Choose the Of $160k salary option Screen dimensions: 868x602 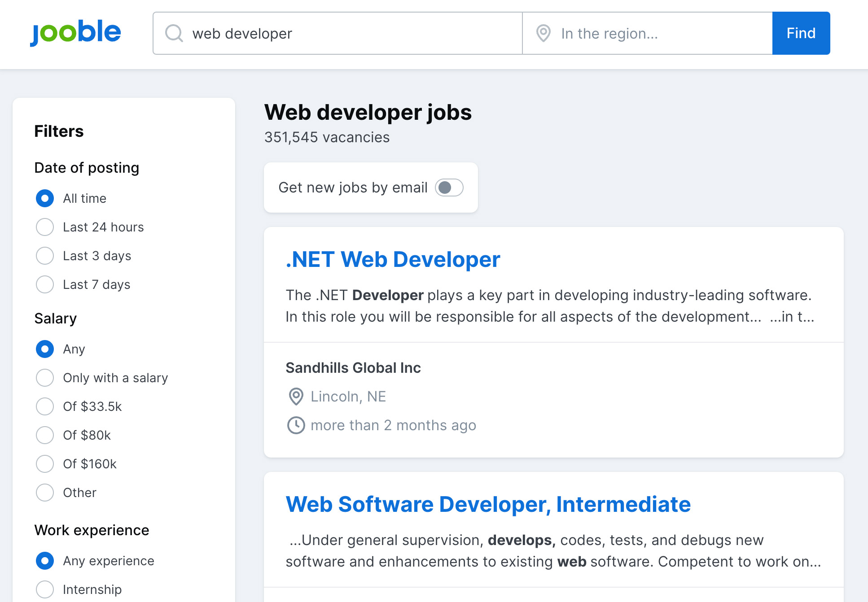click(x=45, y=464)
